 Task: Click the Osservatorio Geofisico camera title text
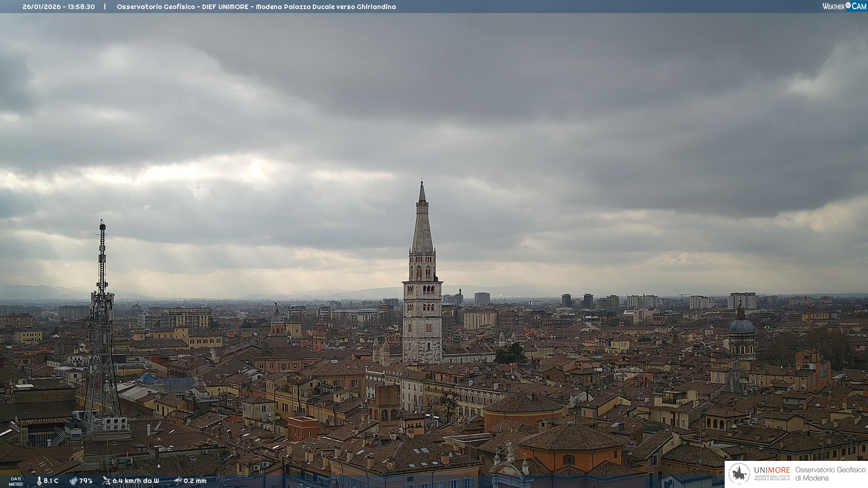click(x=256, y=7)
